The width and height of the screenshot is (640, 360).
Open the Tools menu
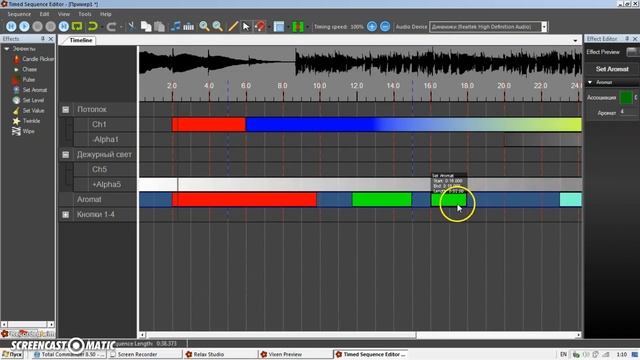coord(85,14)
